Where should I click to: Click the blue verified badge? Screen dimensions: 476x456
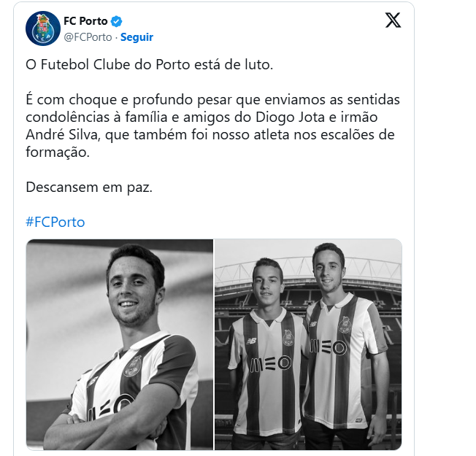tap(115, 21)
